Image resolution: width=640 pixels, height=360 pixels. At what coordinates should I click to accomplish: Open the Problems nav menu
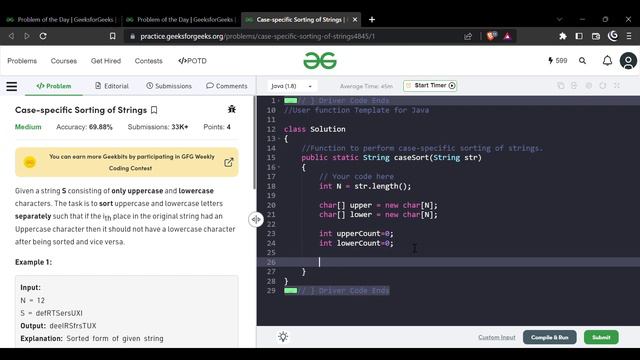tap(22, 61)
